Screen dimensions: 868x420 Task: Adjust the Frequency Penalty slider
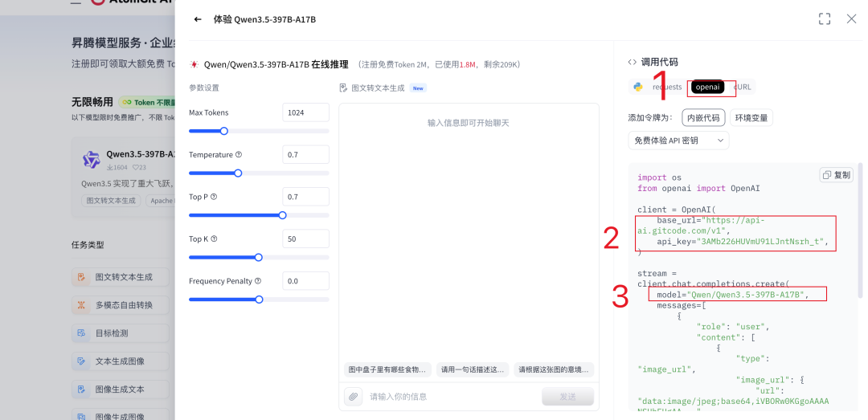pos(259,300)
